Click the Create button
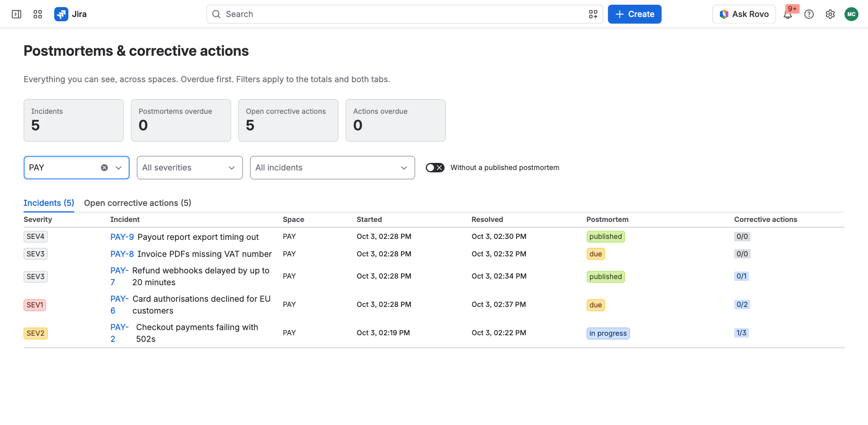Viewport: 868px width, 425px height. click(634, 14)
